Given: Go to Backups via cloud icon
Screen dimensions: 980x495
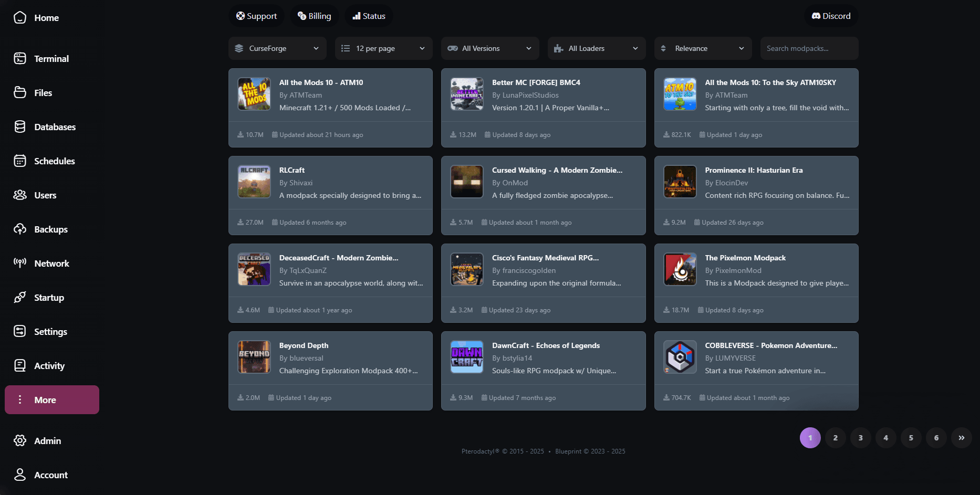Looking at the screenshot, I should [x=20, y=229].
